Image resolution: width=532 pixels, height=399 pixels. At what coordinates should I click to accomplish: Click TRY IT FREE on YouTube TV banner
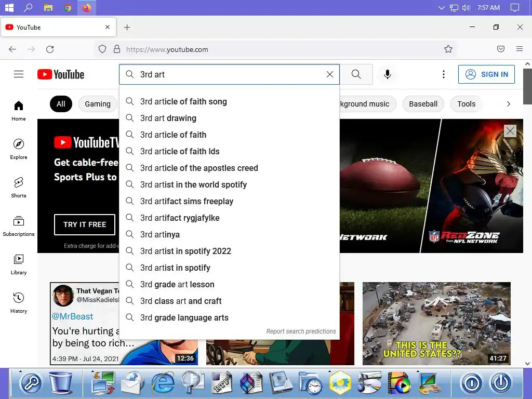[x=85, y=224]
